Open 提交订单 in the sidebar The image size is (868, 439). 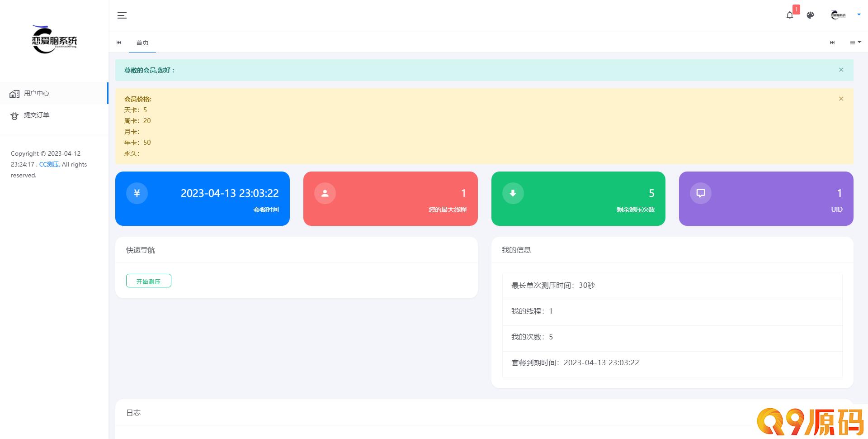tap(54, 115)
